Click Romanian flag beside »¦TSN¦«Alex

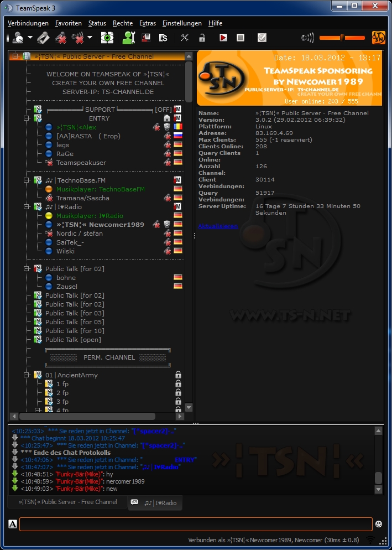(x=178, y=127)
